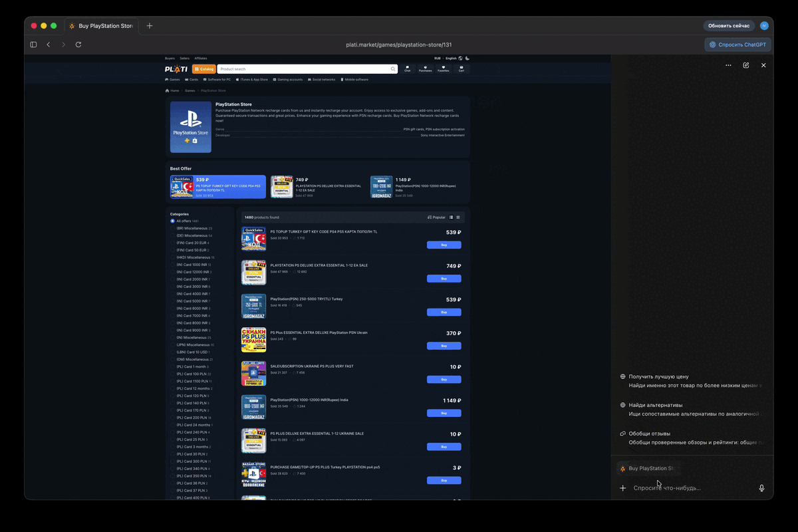Open SALE!UBSCRIPTION UKRAINE PS PLUS product thumbnail
Screen dimensions: 798x532
tap(253, 374)
